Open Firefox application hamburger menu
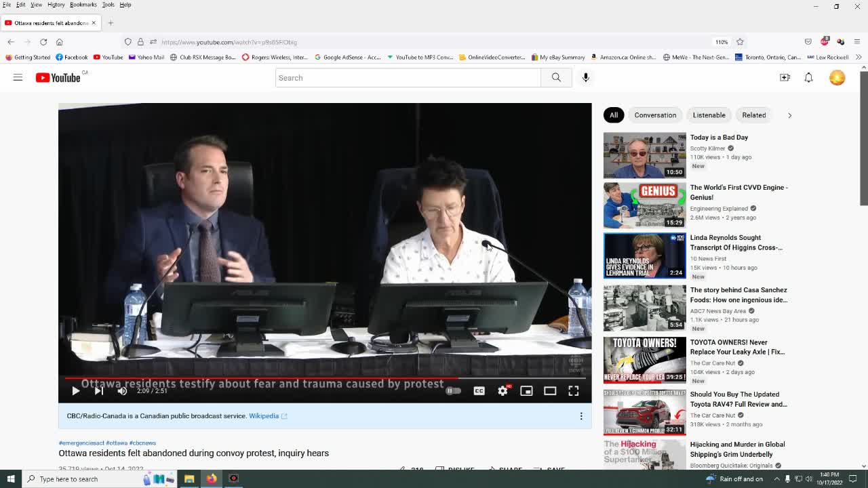Screen dimensions: 868x488 [x=857, y=42]
